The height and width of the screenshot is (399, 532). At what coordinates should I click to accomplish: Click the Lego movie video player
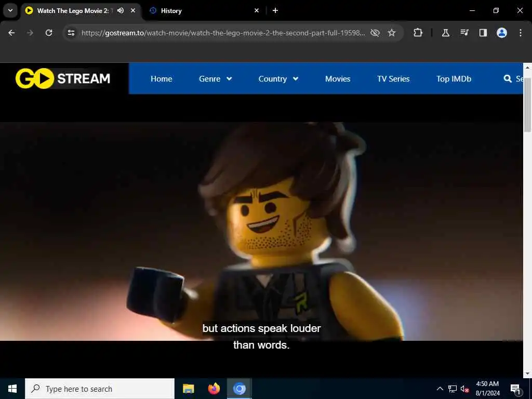pos(261,231)
